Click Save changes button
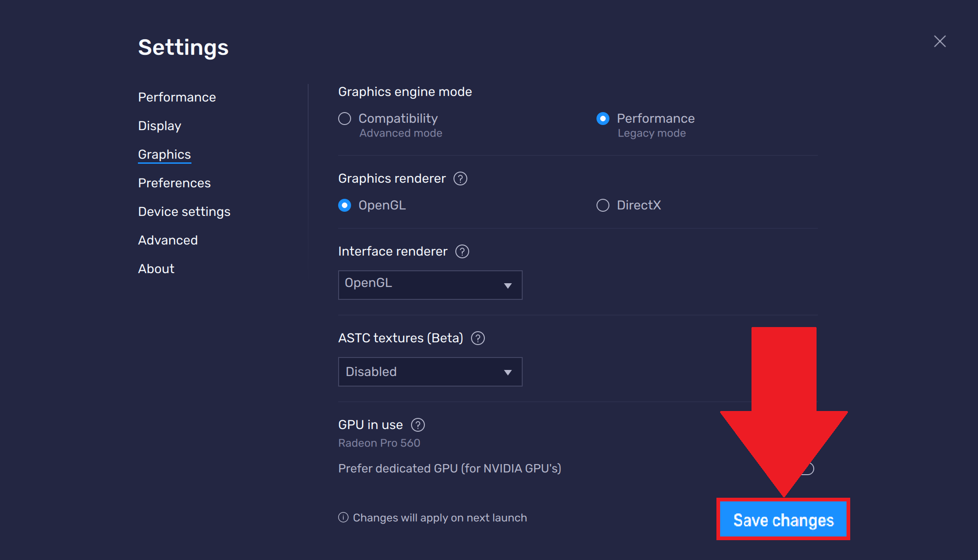The width and height of the screenshot is (978, 560). tap(784, 518)
